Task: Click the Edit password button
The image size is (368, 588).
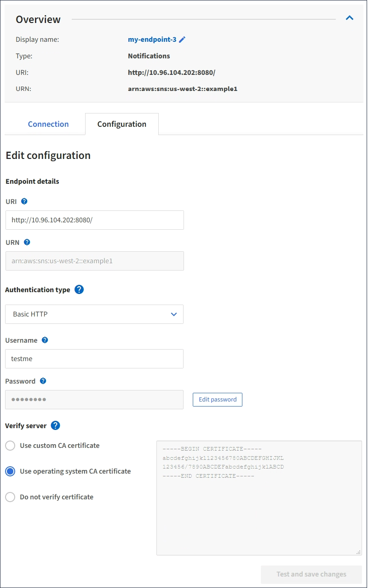Action: 218,400
